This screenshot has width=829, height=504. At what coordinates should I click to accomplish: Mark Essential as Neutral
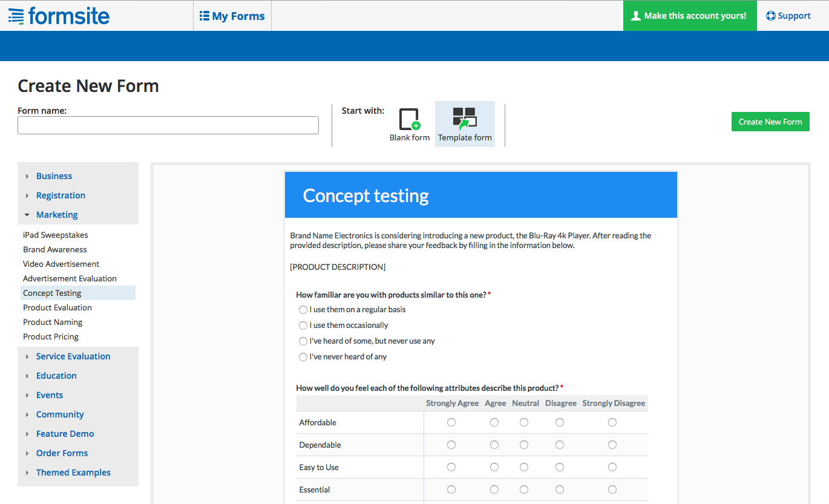coord(524,489)
